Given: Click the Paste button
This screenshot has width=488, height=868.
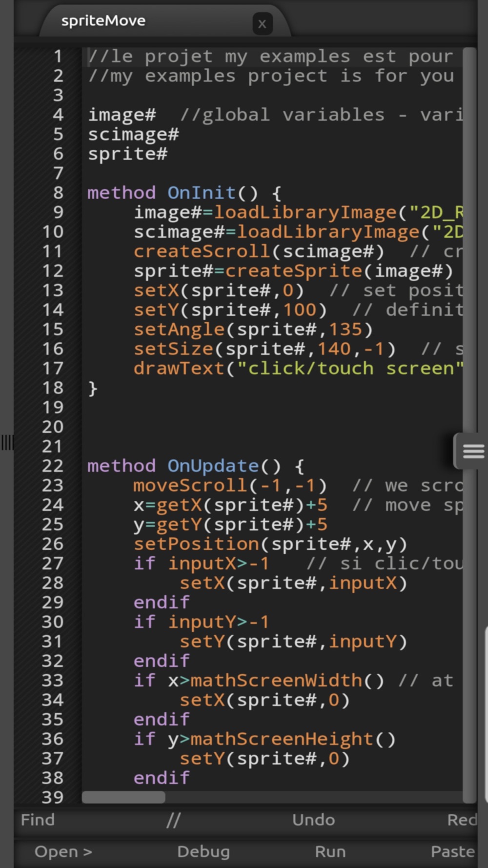Looking at the screenshot, I should 453,852.
